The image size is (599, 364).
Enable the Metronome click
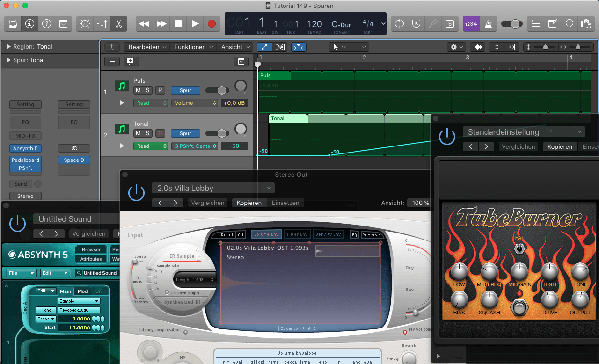(488, 23)
